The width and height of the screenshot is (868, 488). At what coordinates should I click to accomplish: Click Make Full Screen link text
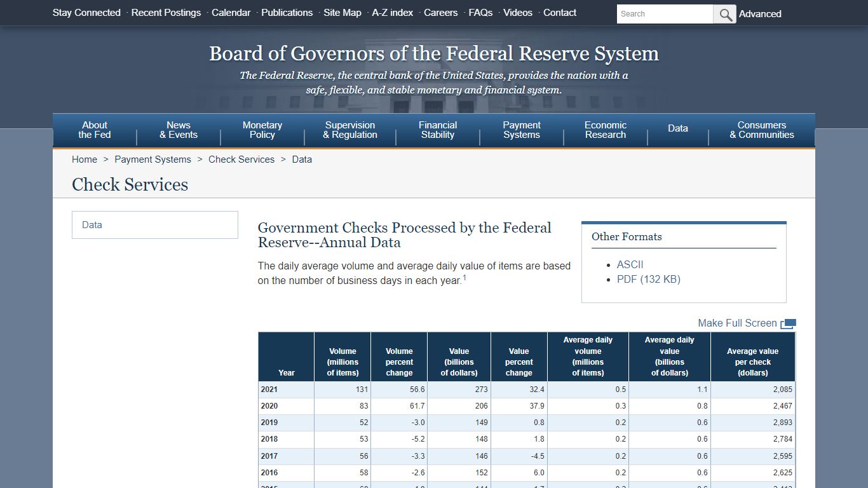pos(737,323)
